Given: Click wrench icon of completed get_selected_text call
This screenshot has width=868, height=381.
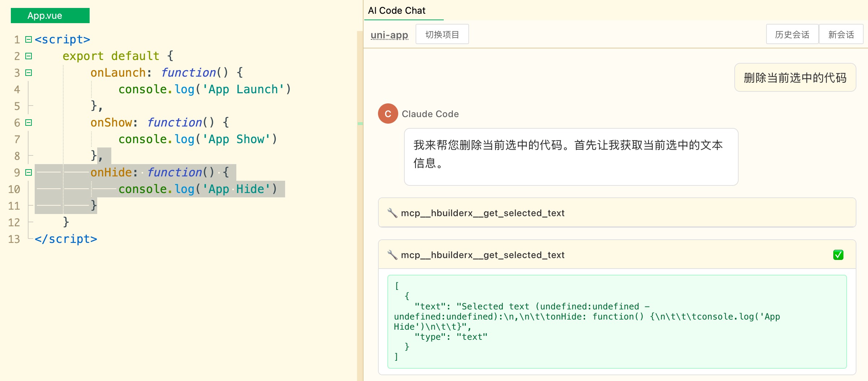Looking at the screenshot, I should click(x=392, y=255).
